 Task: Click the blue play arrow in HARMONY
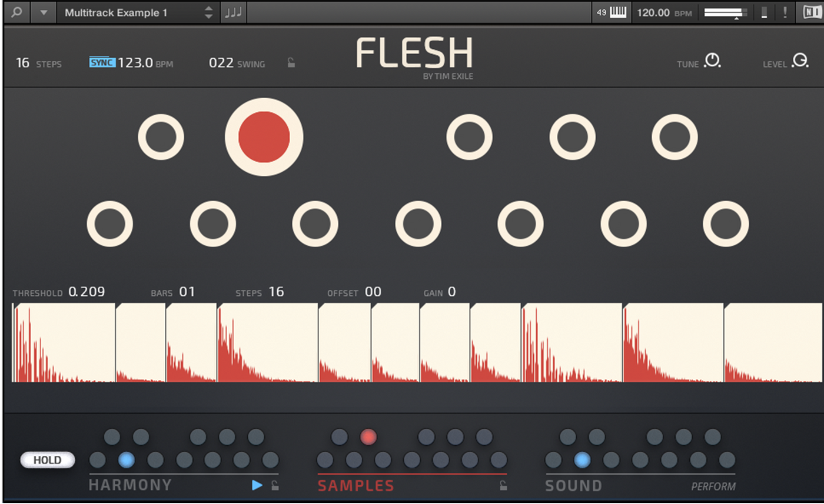[257, 485]
